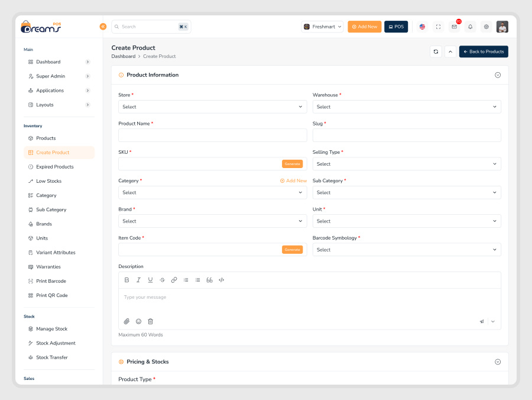Insert a code block in the description
Image resolution: width=532 pixels, height=400 pixels.
pyautogui.click(x=222, y=279)
